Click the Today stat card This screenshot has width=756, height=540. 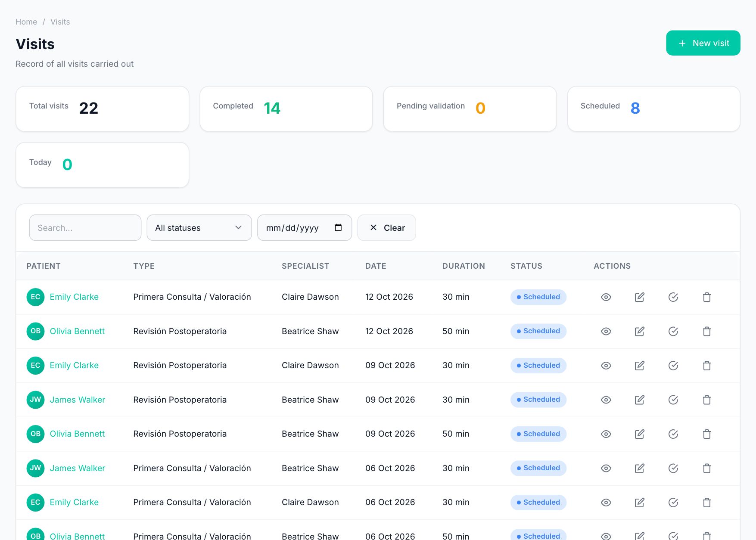click(x=103, y=165)
